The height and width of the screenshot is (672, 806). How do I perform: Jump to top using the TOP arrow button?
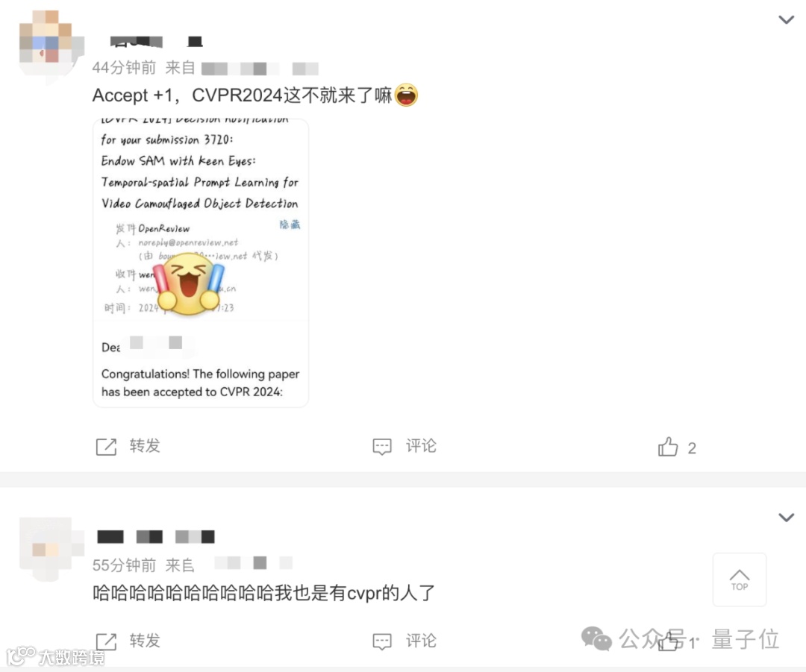coord(739,580)
